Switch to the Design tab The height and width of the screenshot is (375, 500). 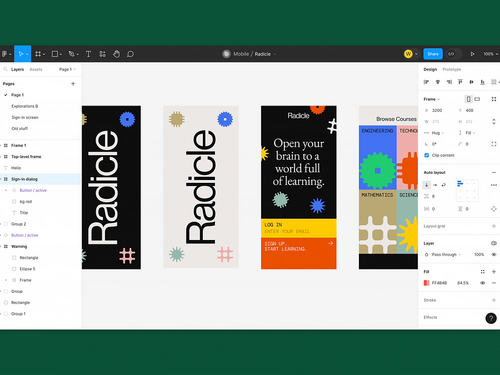coord(430,69)
